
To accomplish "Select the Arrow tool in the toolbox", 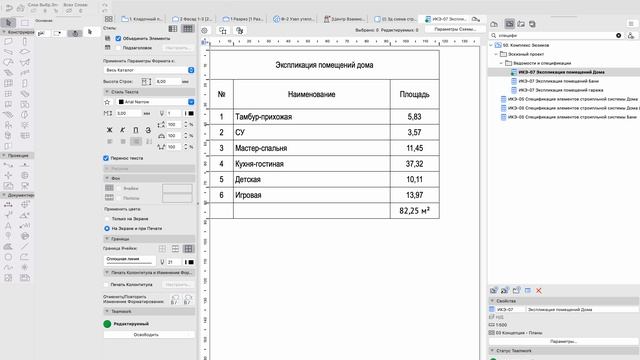I will (x=9, y=22).
